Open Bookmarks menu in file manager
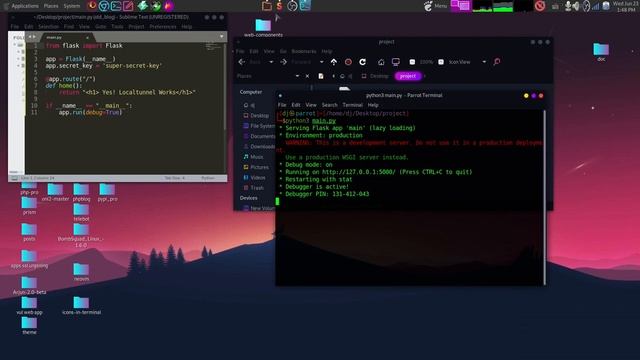Viewport: 640px width, 360px height. coord(304,51)
